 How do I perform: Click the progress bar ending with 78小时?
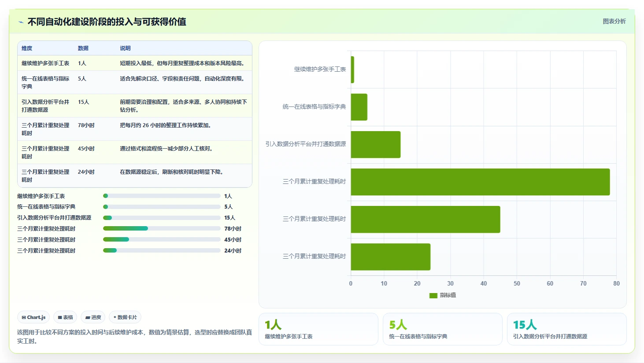click(162, 228)
